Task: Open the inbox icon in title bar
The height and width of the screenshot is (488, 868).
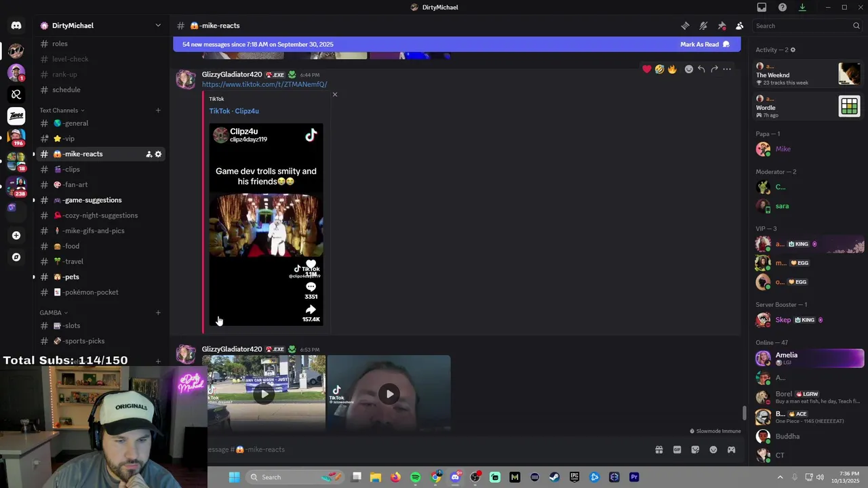Action: click(x=762, y=7)
